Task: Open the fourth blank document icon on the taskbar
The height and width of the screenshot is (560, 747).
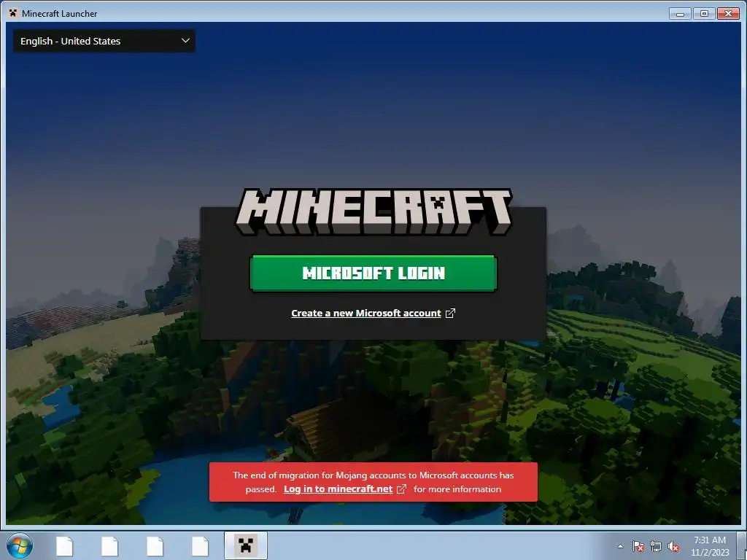Action: 200,546
